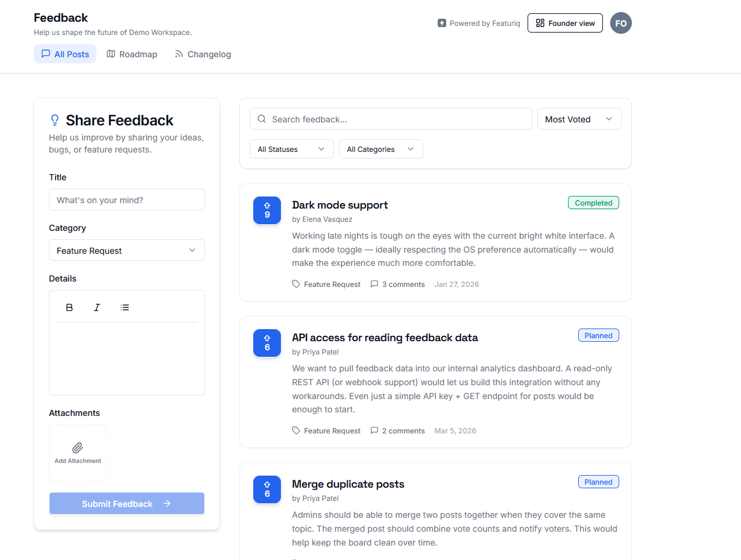The width and height of the screenshot is (741, 560).
Task: Click the Italic formatting icon
Action: (x=97, y=307)
